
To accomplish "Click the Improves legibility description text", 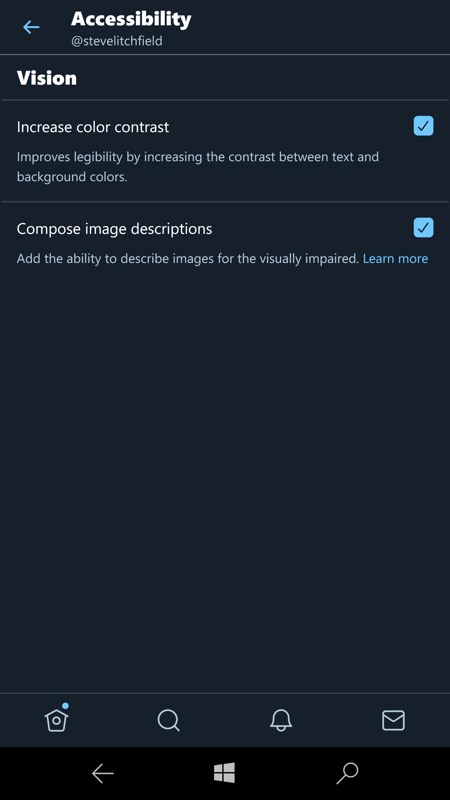I will pyautogui.click(x=198, y=166).
